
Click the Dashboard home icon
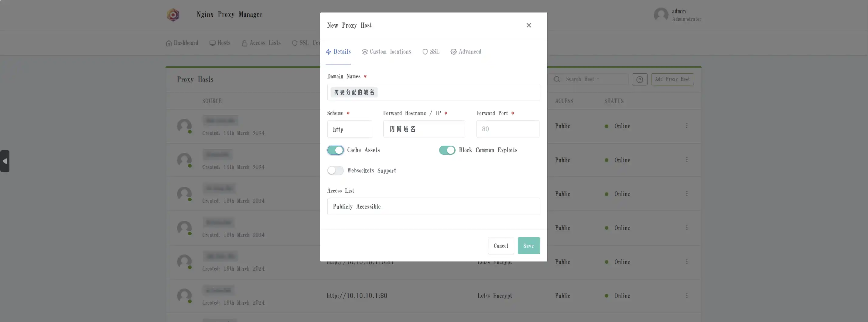click(169, 43)
